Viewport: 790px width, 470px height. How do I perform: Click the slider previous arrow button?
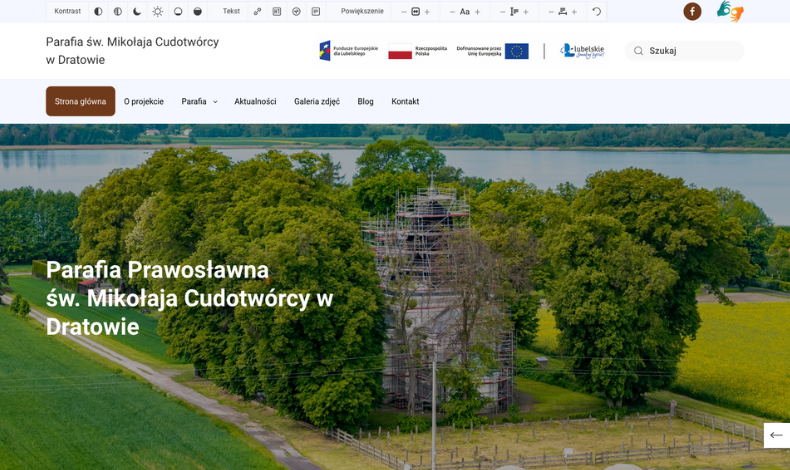click(776, 435)
